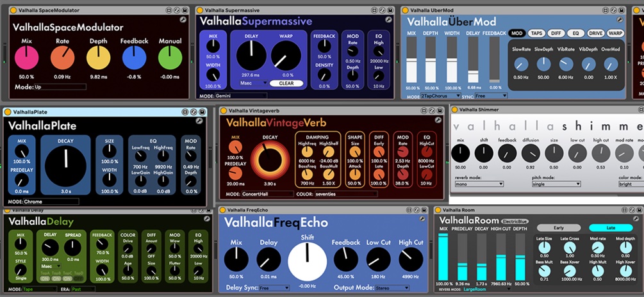The height and width of the screenshot is (297, 644).
Task: Open FreqEcho Delay Sync Free dropdown
Action: click(274, 288)
